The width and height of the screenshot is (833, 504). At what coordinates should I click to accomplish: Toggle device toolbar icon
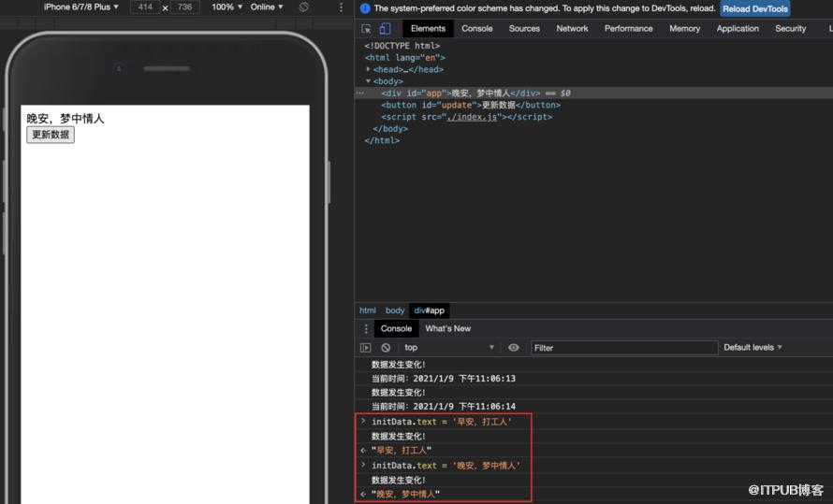386,29
